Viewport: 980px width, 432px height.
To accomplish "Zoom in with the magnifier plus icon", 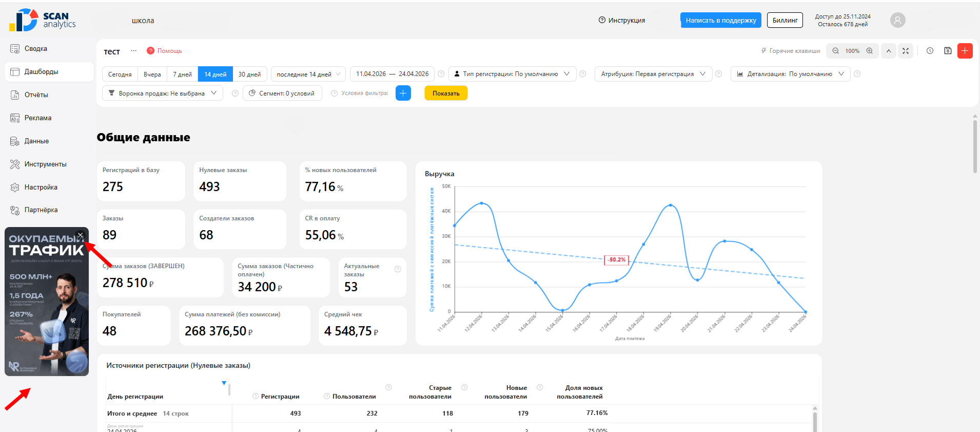I will coord(869,51).
